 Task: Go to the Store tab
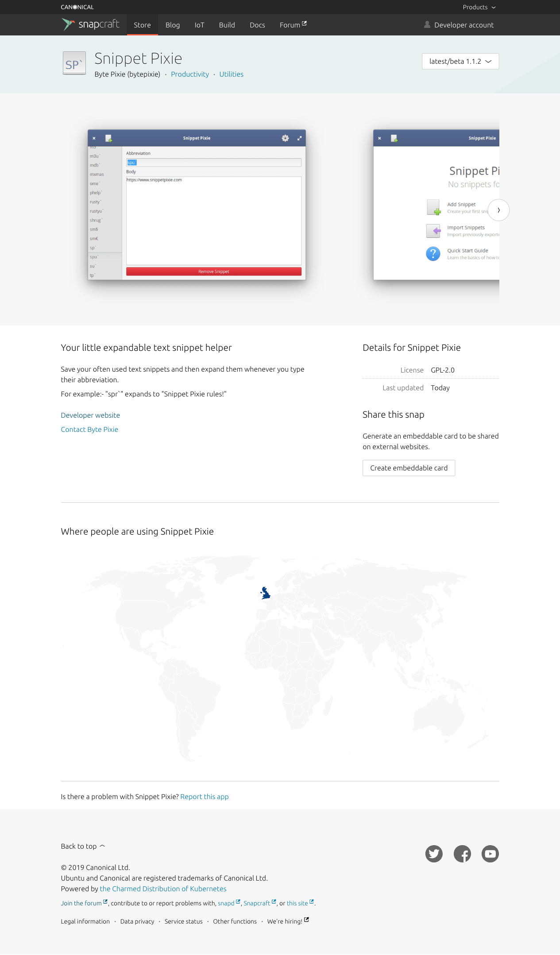tap(142, 25)
